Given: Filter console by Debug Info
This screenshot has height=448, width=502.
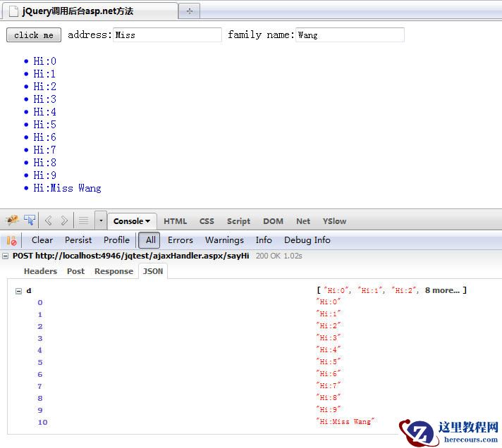Looking at the screenshot, I should (x=307, y=239).
